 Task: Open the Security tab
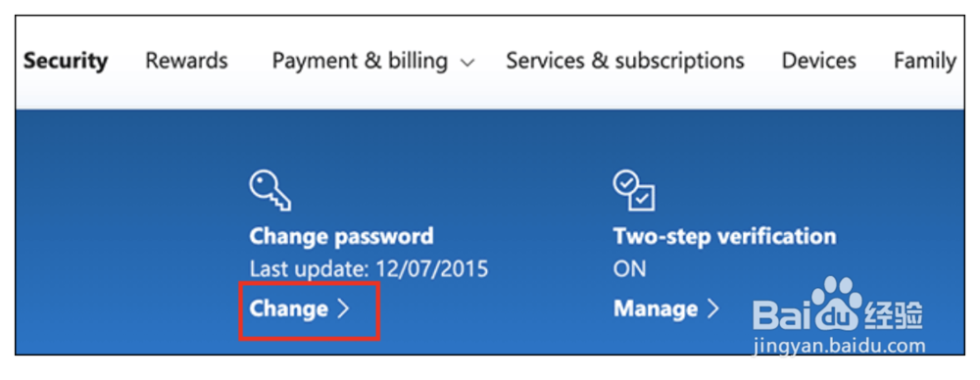pyautogui.click(x=66, y=61)
